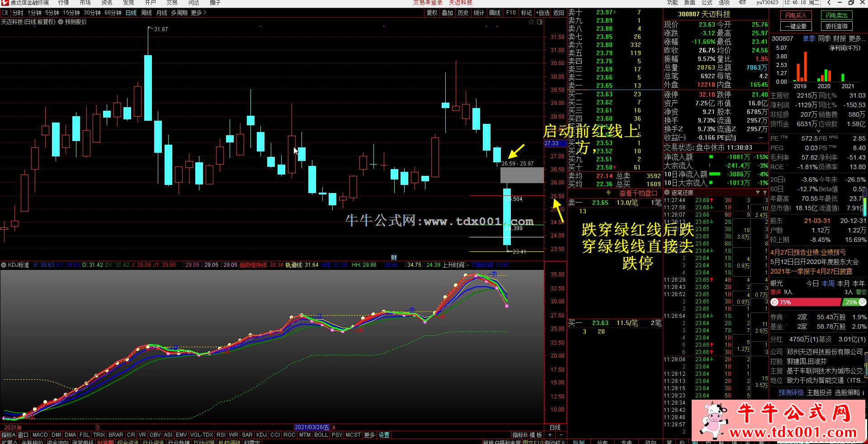Image resolution: width=868 pixels, height=444 pixels.
Task: Open chart title dropdown circle next to 天迈科技
Action: [x=61, y=22]
